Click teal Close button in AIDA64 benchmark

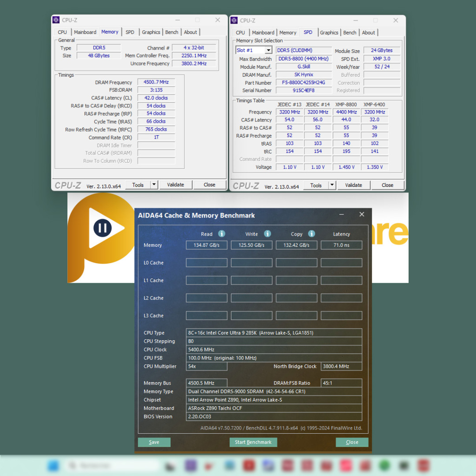352,442
